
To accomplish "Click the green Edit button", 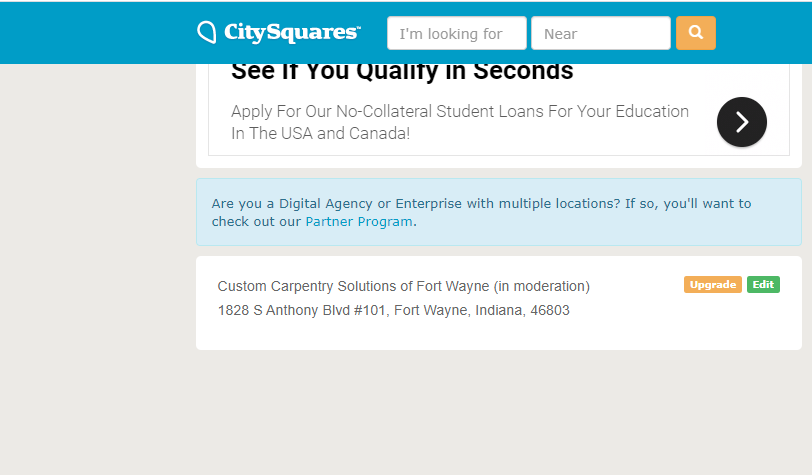I will [763, 284].
